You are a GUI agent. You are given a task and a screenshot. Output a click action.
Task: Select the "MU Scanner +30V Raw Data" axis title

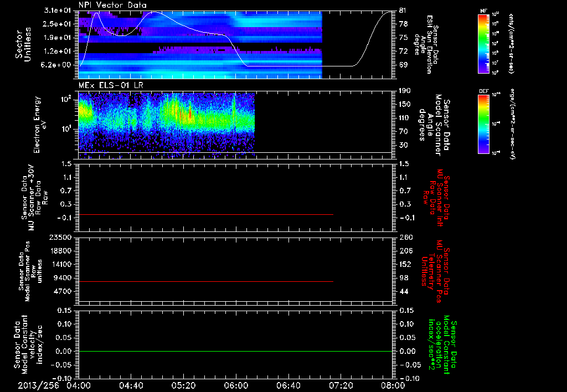point(34,198)
